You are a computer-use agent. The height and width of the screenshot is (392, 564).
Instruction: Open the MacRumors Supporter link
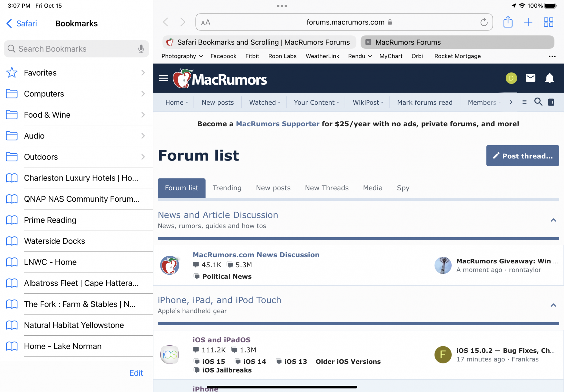click(x=277, y=124)
